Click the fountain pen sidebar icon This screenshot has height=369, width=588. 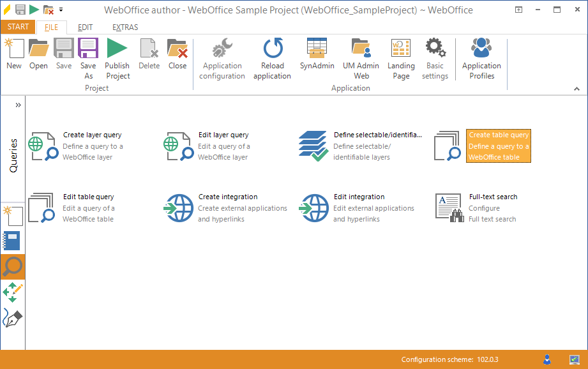[12, 318]
